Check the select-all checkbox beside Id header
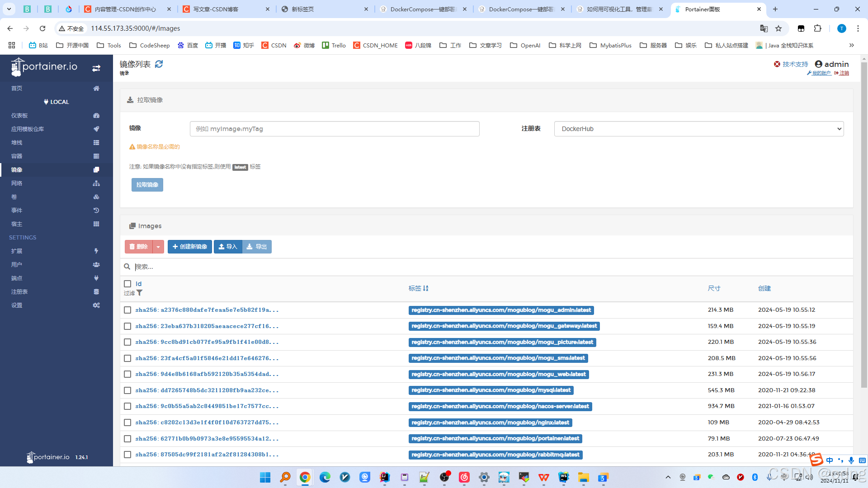868x488 pixels. (127, 284)
